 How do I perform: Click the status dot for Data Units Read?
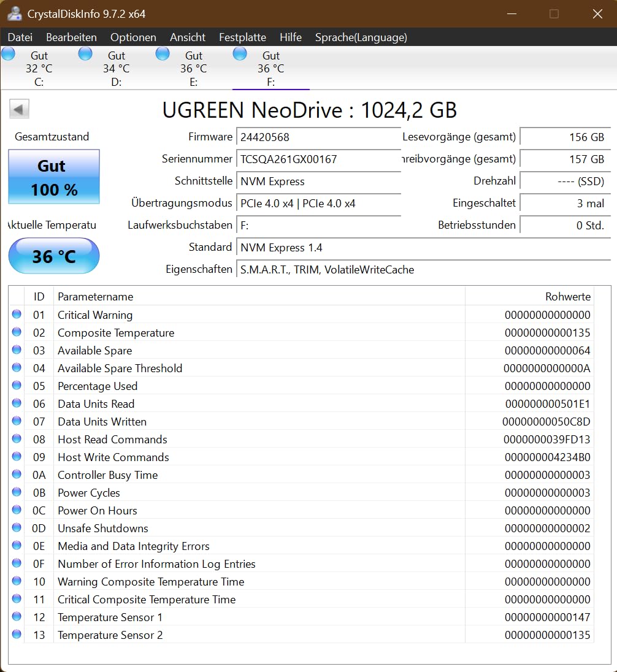click(17, 403)
